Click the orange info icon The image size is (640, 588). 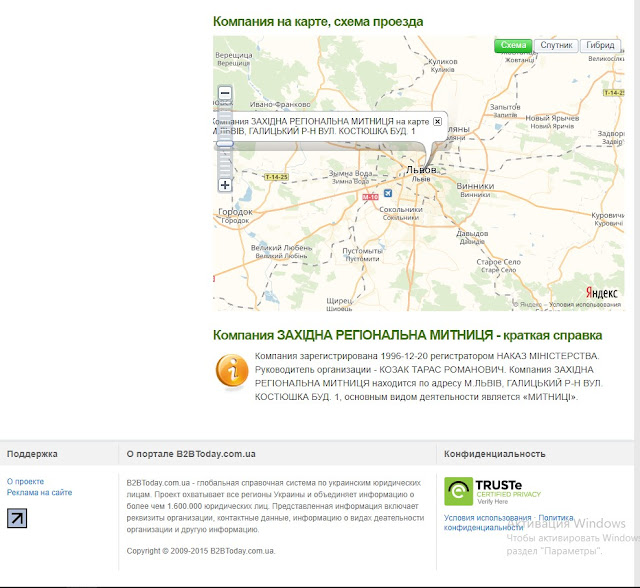[232, 371]
